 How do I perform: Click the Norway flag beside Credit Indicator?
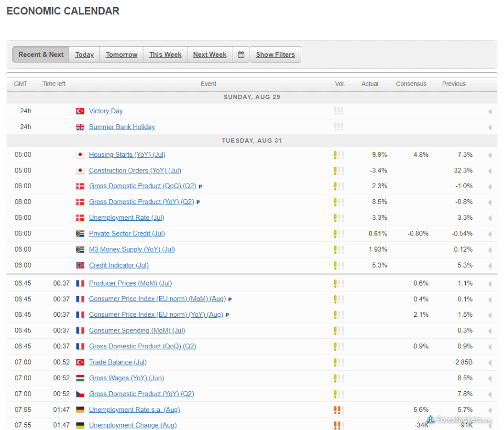point(80,265)
